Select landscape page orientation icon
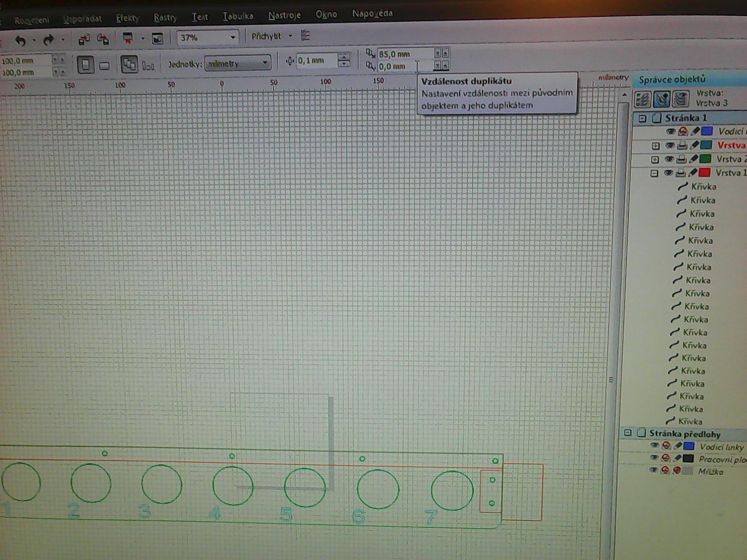Viewport: 747px width, 560px height. point(105,65)
